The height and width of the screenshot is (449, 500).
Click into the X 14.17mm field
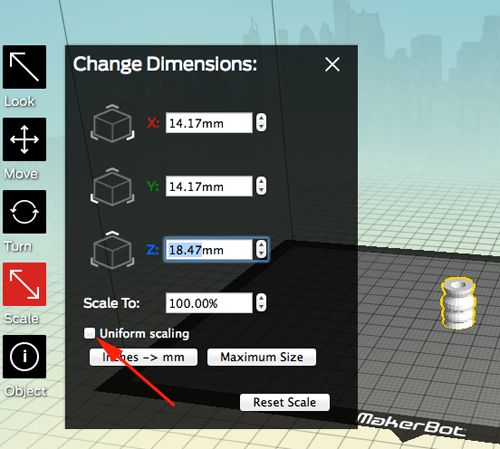[x=209, y=123]
